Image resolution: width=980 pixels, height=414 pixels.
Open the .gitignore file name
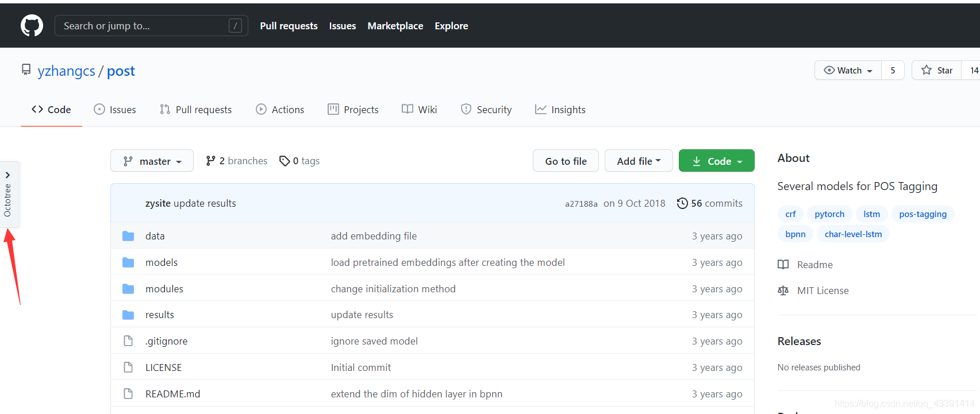pos(166,341)
